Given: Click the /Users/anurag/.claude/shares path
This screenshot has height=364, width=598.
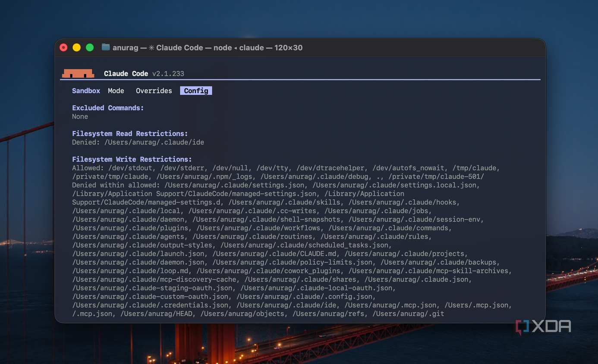Looking at the screenshot, I should tap(300, 279).
